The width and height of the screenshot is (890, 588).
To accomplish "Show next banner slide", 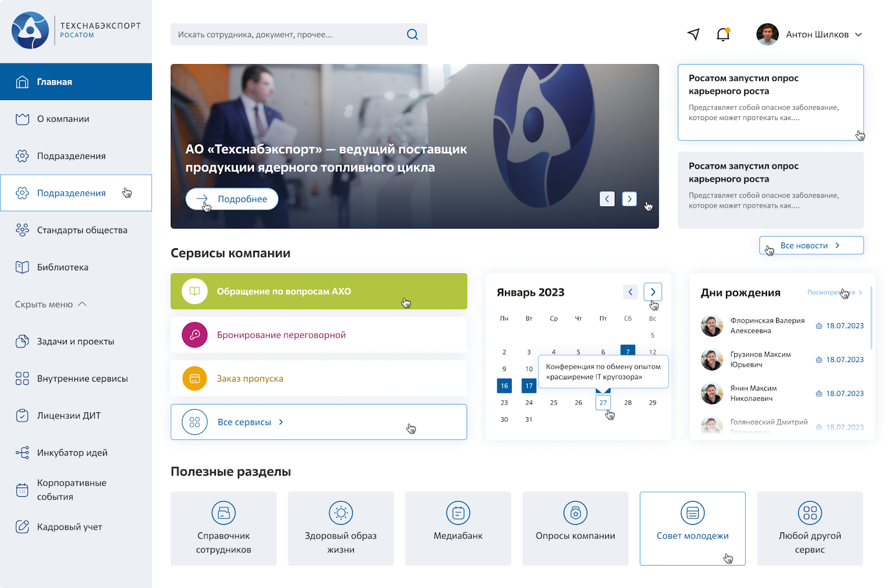I will 629,199.
